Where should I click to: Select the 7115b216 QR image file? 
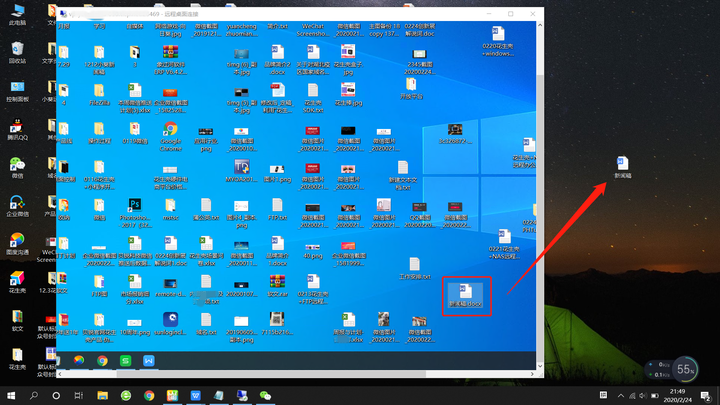point(277,324)
